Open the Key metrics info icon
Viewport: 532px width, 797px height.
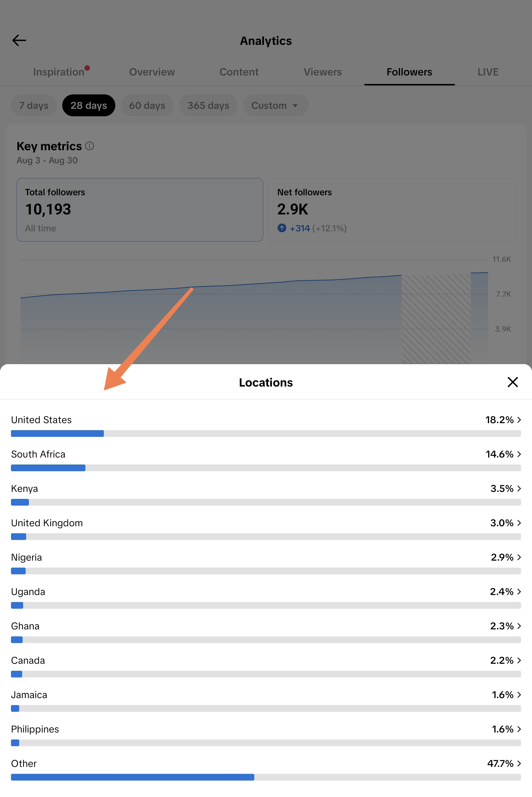point(90,146)
